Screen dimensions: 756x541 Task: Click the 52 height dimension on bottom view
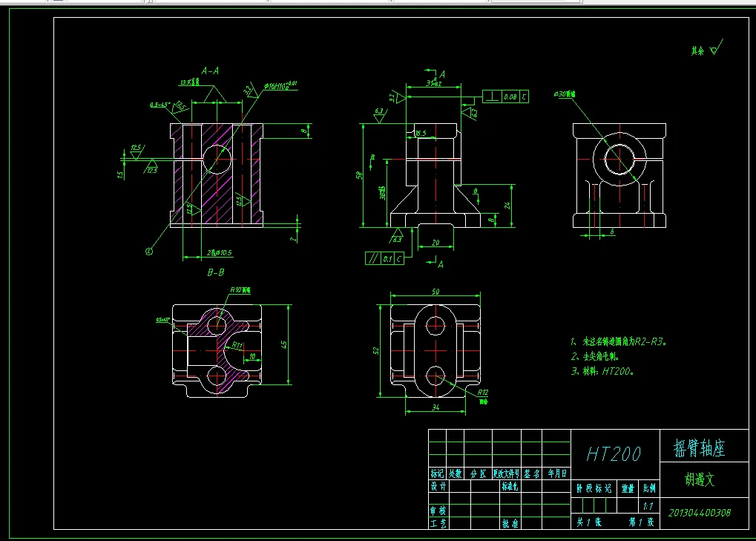tap(376, 351)
